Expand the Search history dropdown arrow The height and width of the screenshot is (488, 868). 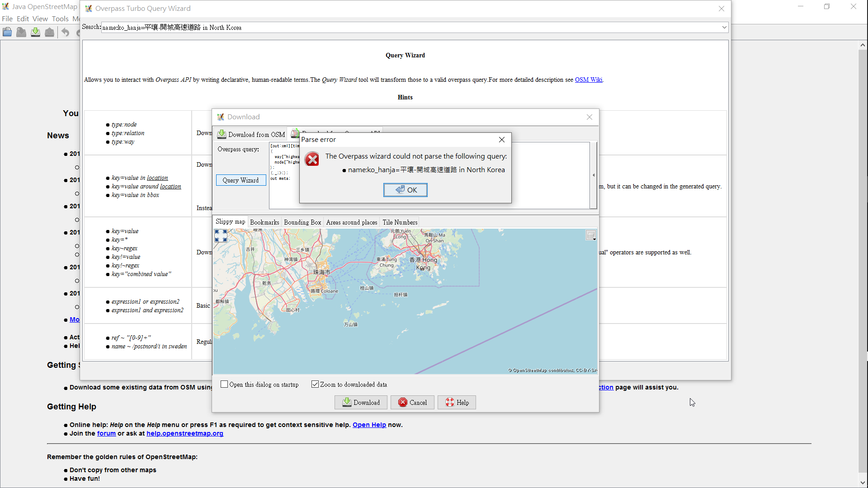tap(724, 27)
